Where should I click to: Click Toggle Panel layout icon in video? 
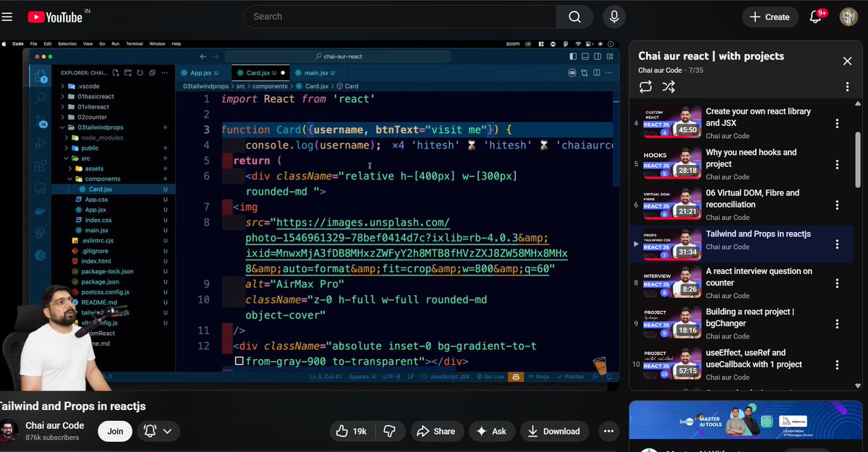point(584,56)
